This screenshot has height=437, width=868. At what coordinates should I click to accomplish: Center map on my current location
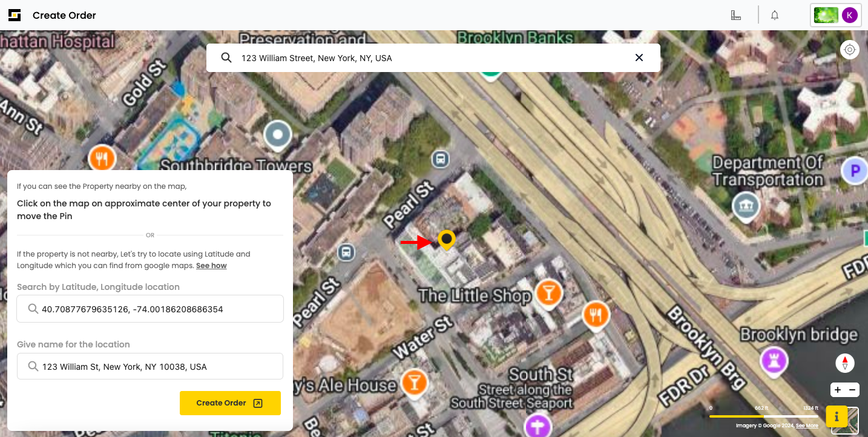click(x=850, y=50)
